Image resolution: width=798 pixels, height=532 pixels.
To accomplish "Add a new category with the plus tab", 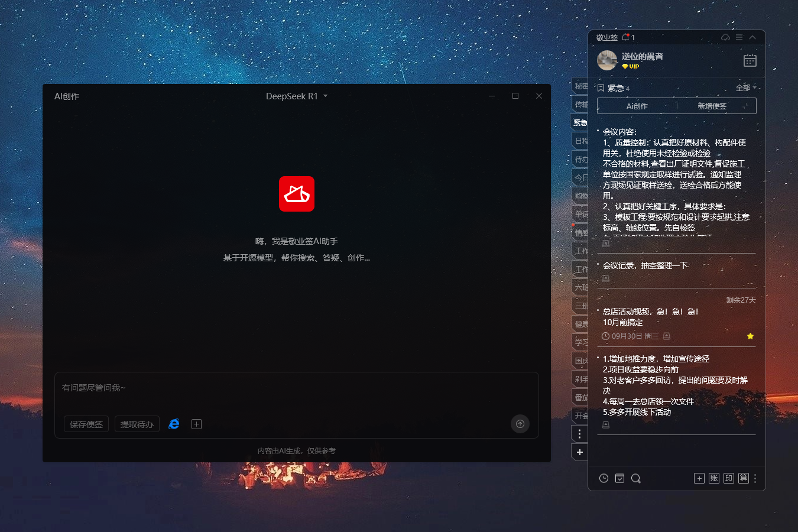I will pyautogui.click(x=580, y=452).
